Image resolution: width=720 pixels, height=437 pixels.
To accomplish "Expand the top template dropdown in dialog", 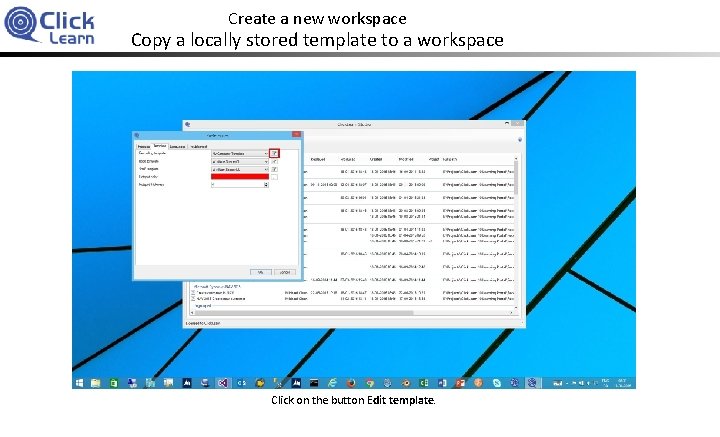I will tap(266, 153).
